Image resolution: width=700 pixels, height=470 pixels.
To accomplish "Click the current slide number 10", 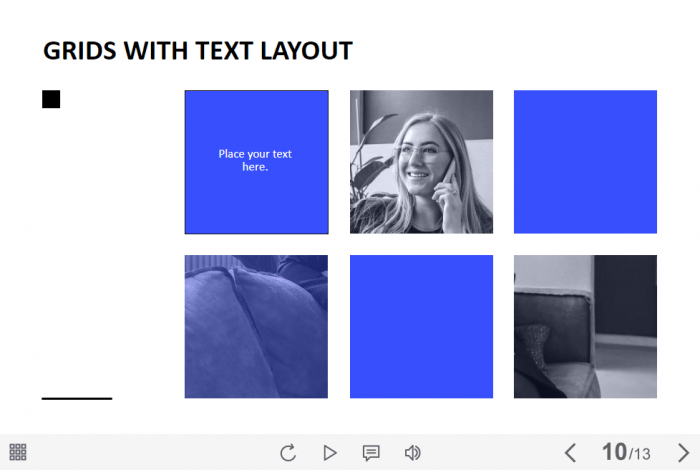I will tap(613, 452).
